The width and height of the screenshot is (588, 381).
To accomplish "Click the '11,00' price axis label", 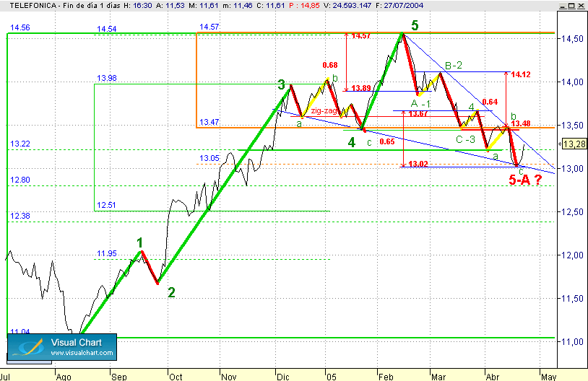I will coord(572,341).
